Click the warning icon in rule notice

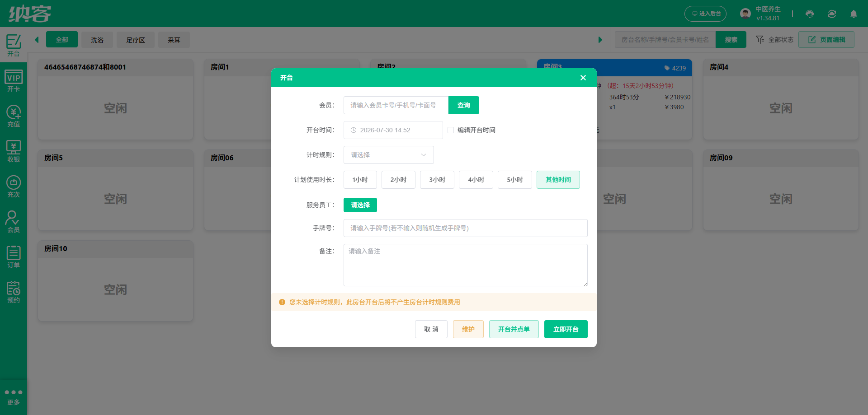click(282, 302)
